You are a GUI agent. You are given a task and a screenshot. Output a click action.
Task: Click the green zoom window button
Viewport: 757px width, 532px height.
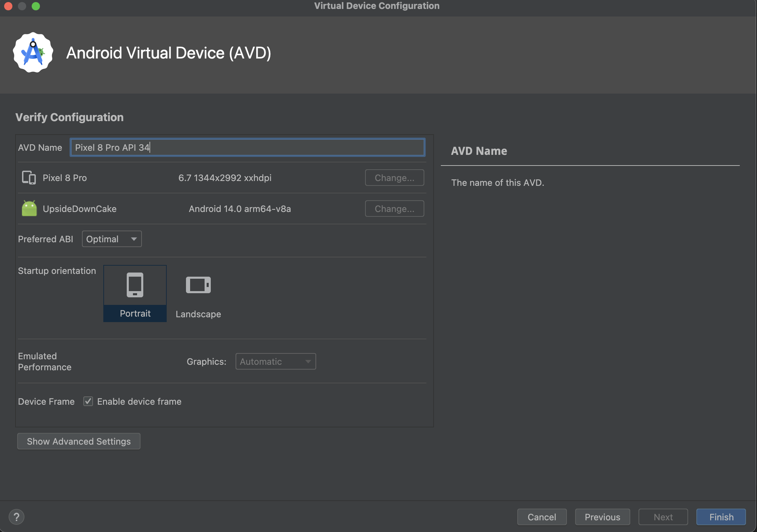tap(36, 6)
